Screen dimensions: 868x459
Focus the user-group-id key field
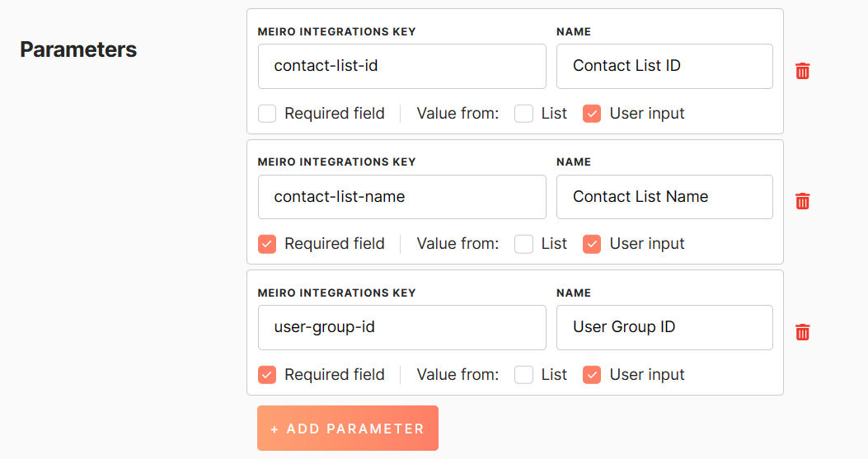(401, 327)
